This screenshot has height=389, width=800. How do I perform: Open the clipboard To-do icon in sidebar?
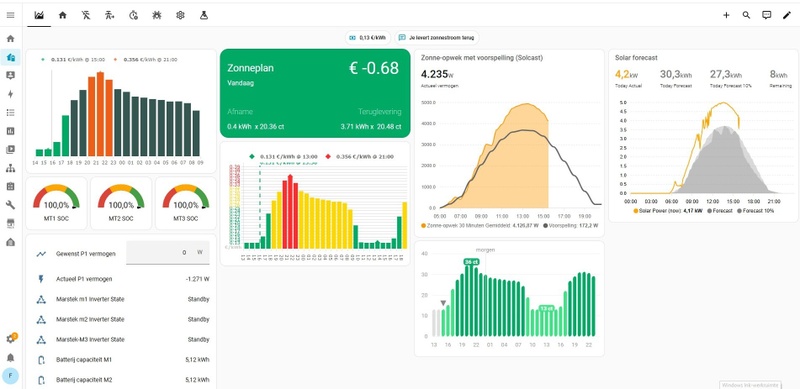[10, 186]
